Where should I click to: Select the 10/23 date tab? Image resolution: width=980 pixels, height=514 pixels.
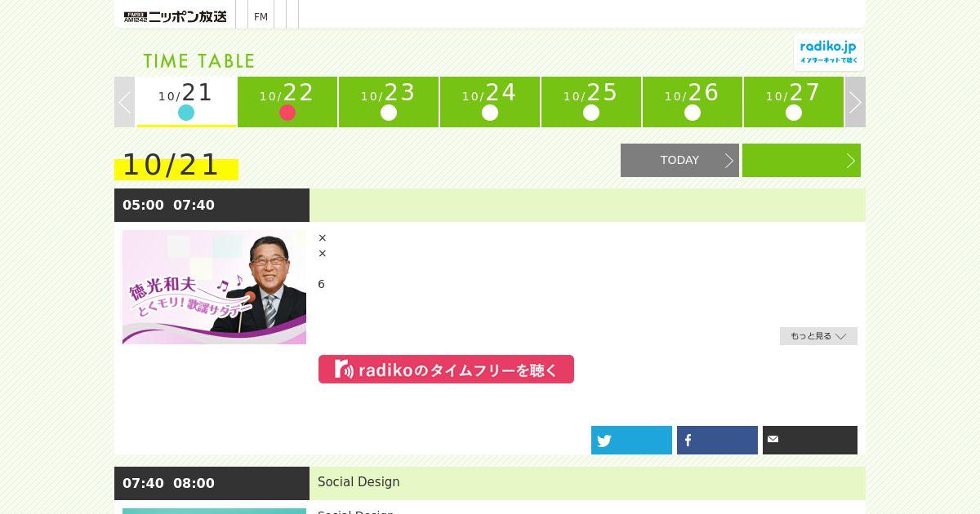click(x=389, y=102)
